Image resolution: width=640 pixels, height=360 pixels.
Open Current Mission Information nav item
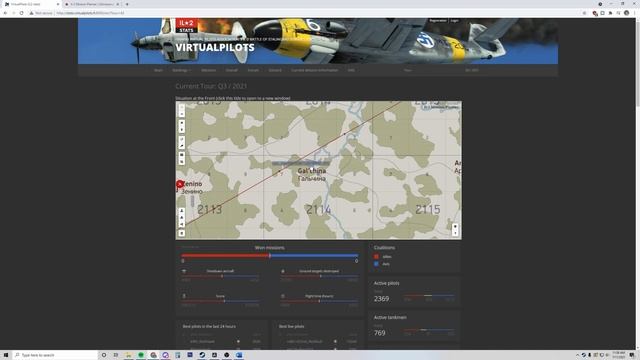point(314,70)
